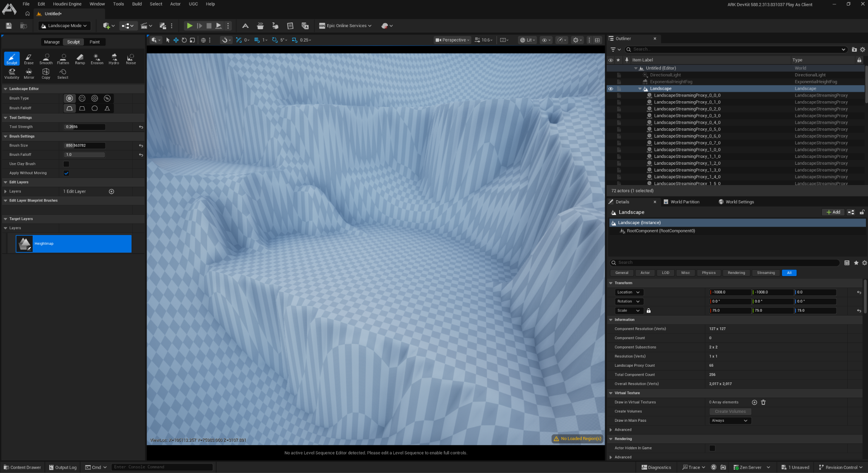Open the Houdini Engine menu
The height and width of the screenshot is (473, 868).
click(x=67, y=4)
